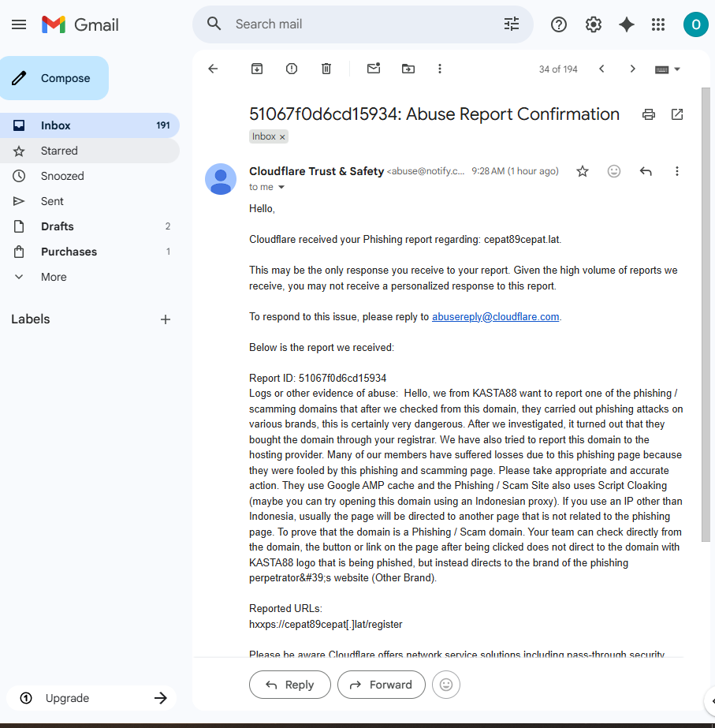Remove the Inbox label tag
715x728 pixels.
(282, 137)
